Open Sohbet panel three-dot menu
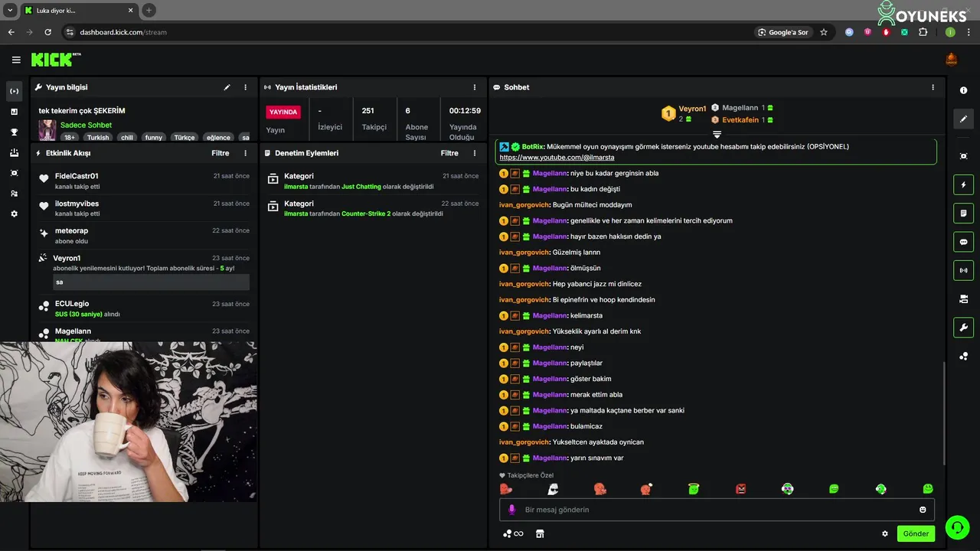980x551 pixels. (x=933, y=87)
